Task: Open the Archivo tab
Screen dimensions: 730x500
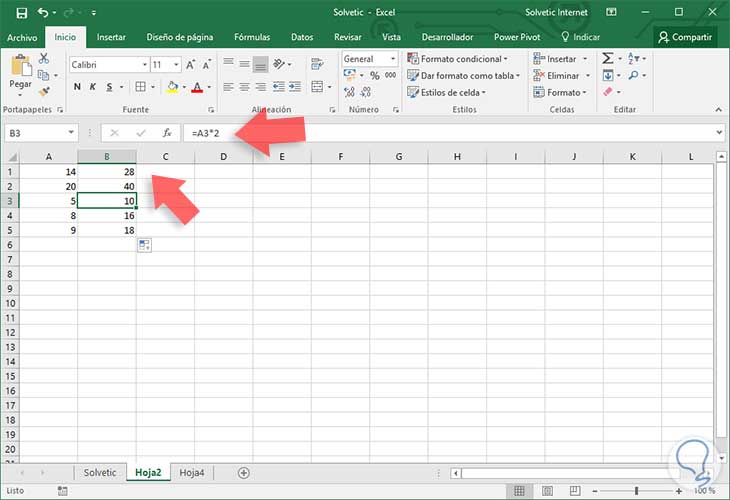Action: coord(22,37)
